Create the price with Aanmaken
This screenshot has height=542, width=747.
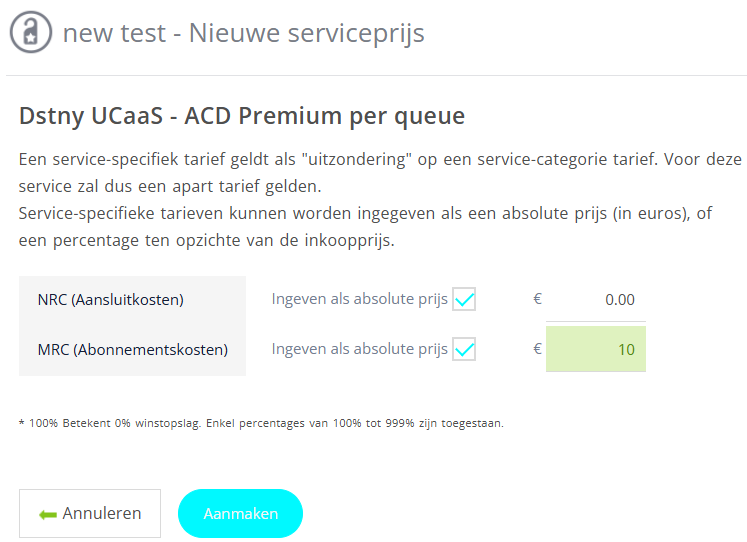(241, 513)
